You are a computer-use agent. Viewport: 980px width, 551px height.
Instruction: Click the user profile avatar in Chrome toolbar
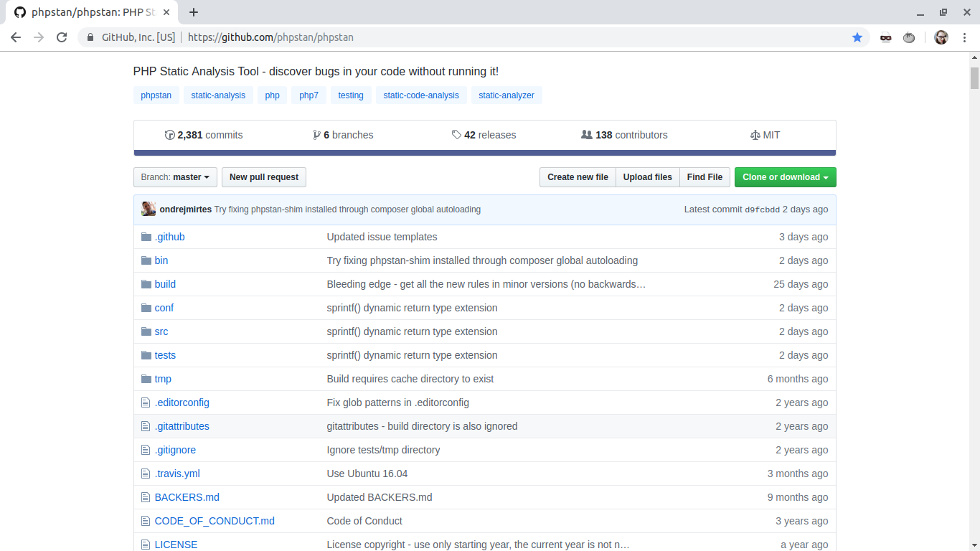[941, 37]
